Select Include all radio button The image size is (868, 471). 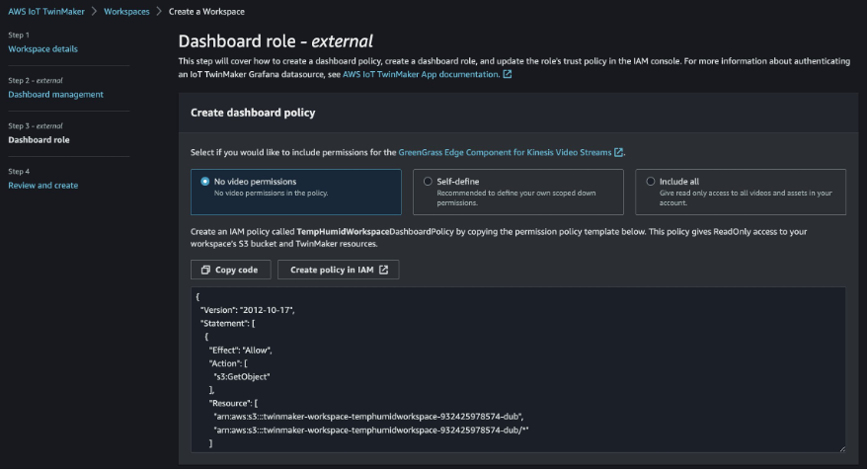pos(651,181)
